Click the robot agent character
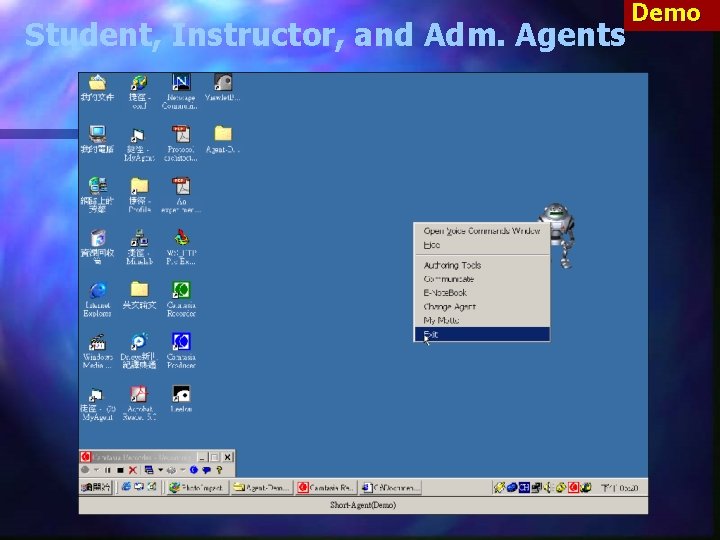 (558, 235)
